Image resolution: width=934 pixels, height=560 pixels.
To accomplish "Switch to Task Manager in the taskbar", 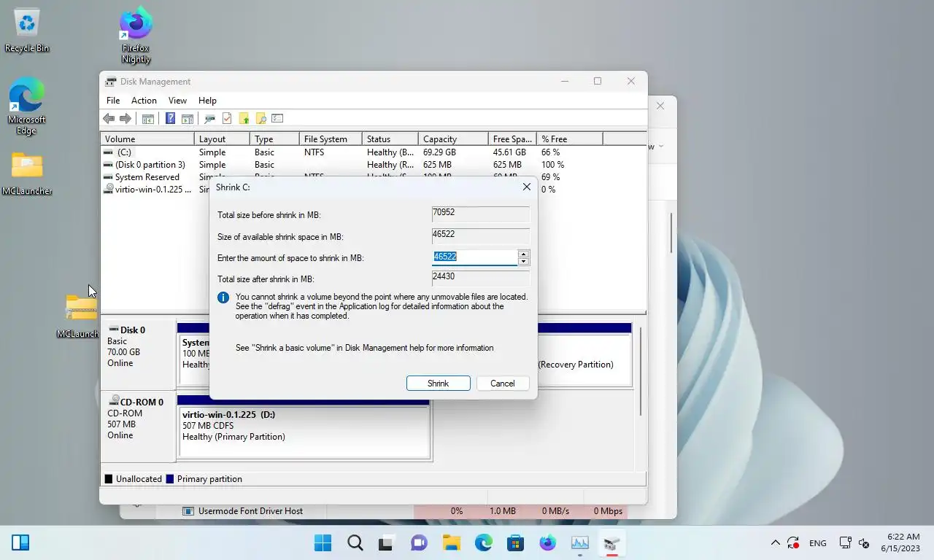I will click(x=580, y=542).
